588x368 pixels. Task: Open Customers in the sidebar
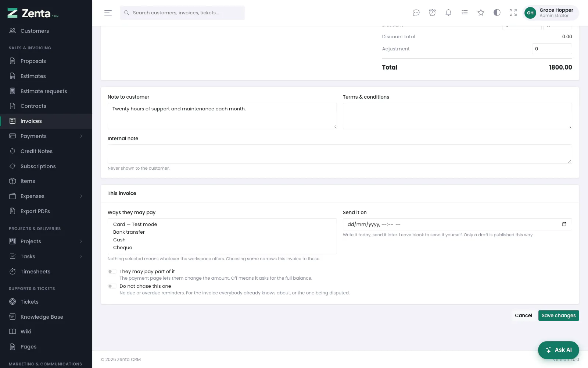[46, 31]
